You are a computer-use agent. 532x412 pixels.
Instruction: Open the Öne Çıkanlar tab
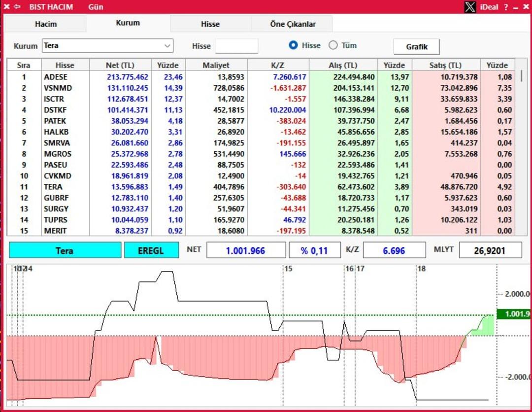pyautogui.click(x=293, y=24)
